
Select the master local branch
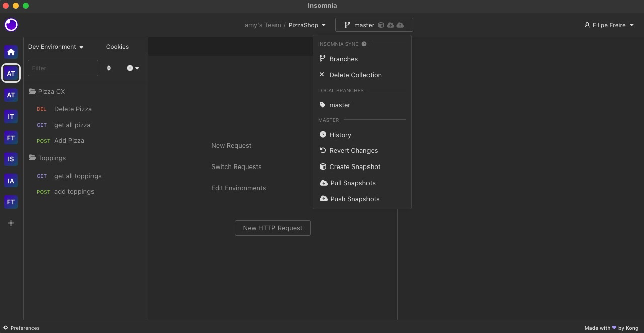click(x=362, y=105)
